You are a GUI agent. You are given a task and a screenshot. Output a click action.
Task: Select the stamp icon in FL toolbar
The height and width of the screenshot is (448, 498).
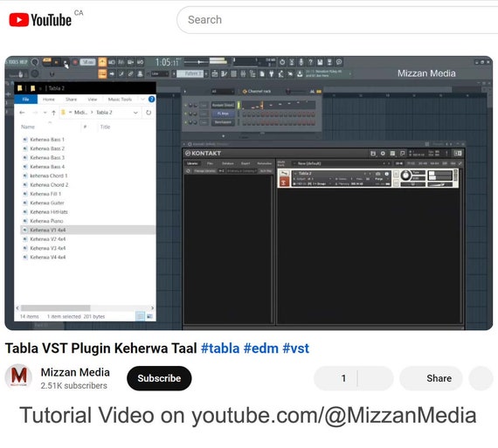tap(140, 74)
